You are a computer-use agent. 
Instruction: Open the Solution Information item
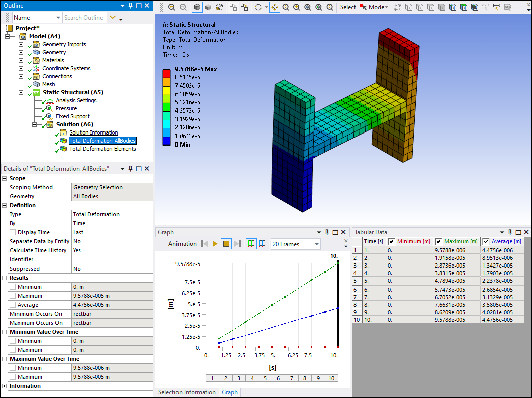pos(93,132)
